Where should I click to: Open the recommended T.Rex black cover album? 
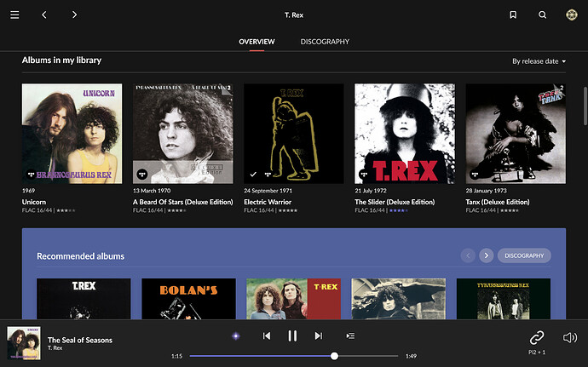click(x=84, y=299)
